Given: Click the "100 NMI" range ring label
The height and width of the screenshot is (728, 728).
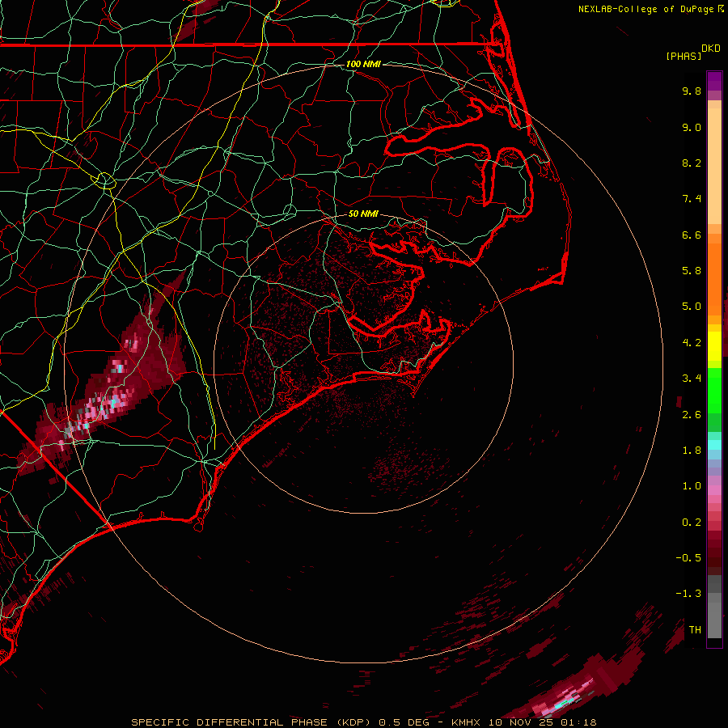Looking at the screenshot, I should (363, 64).
